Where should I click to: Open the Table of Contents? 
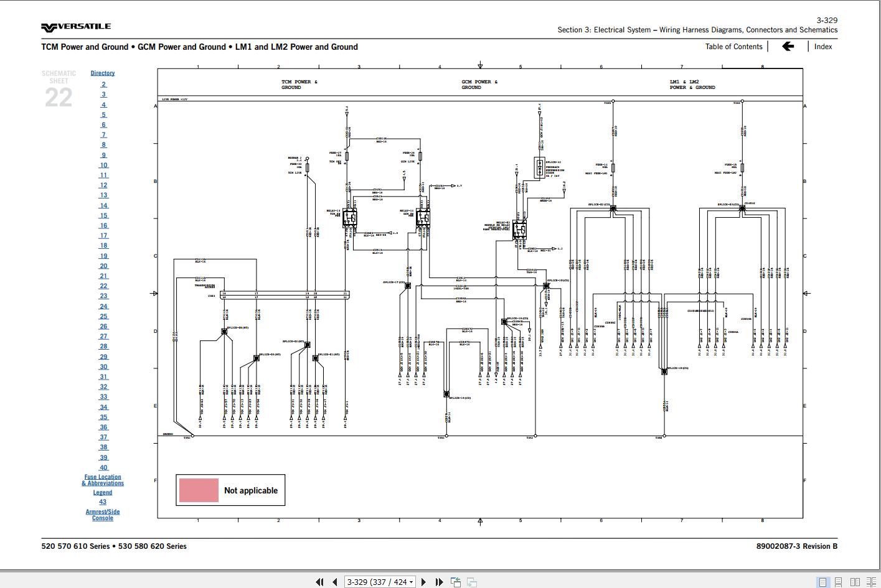pyautogui.click(x=733, y=46)
